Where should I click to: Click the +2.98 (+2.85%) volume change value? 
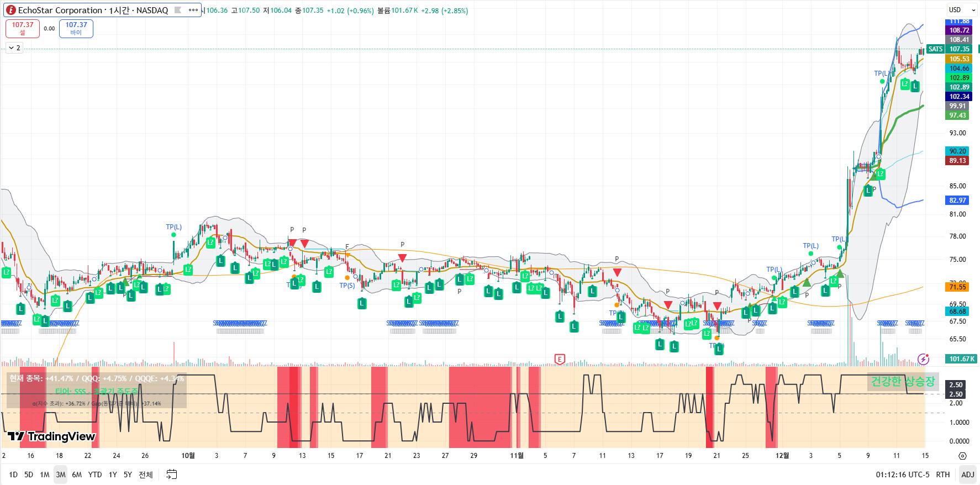(445, 10)
